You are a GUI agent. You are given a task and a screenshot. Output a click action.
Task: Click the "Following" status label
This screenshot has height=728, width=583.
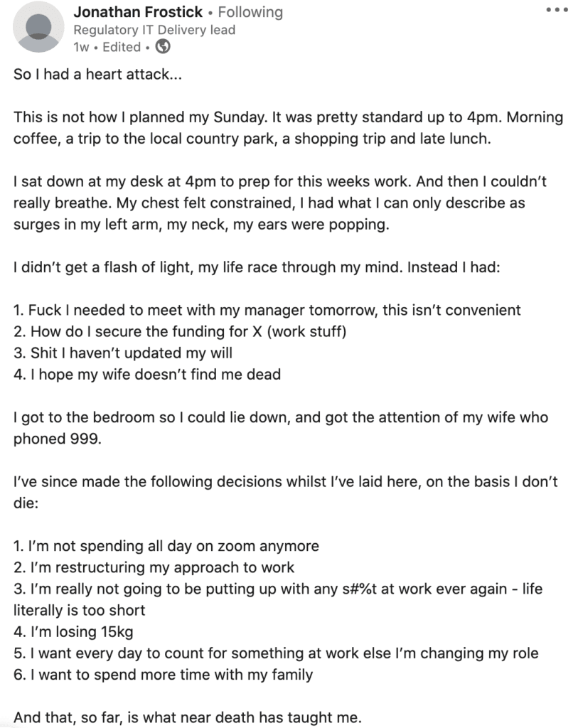pyautogui.click(x=250, y=12)
